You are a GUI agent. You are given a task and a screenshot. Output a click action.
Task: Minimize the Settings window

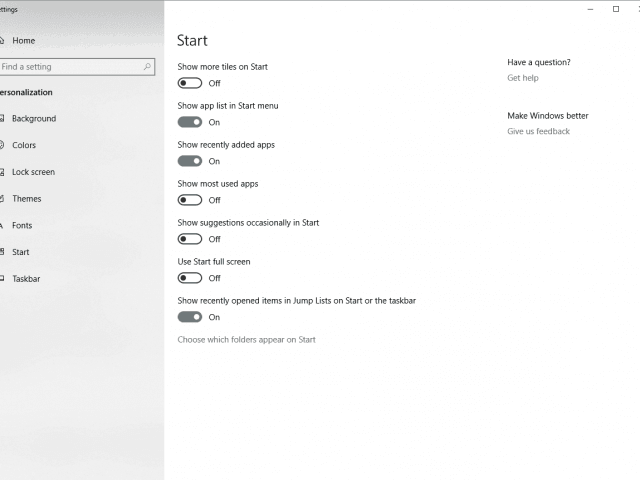590,9
